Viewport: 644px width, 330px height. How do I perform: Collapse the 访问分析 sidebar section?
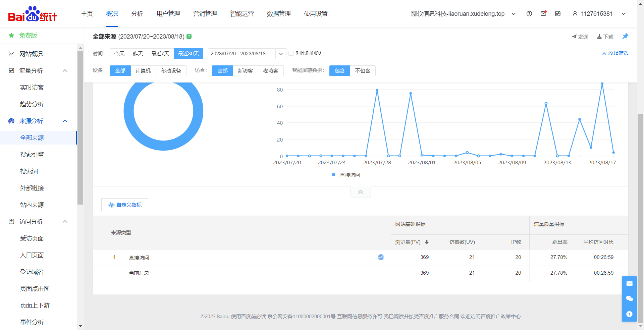pos(65,221)
